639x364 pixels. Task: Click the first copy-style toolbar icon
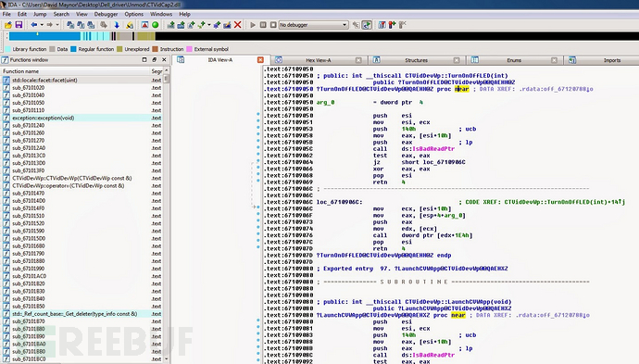coord(70,25)
